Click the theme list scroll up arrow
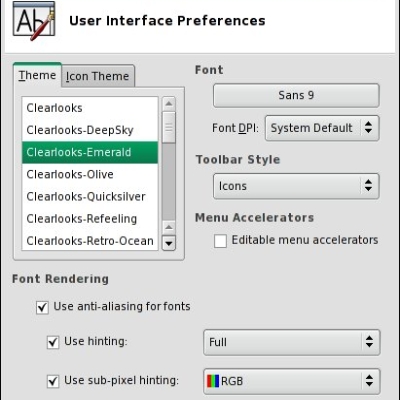This screenshot has height=400, width=400. tap(169, 104)
